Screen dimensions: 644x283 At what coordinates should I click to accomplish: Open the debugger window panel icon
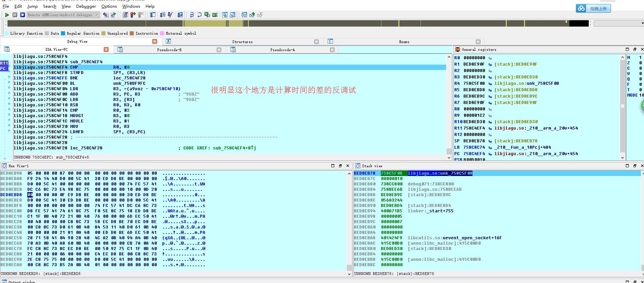click(x=153, y=15)
